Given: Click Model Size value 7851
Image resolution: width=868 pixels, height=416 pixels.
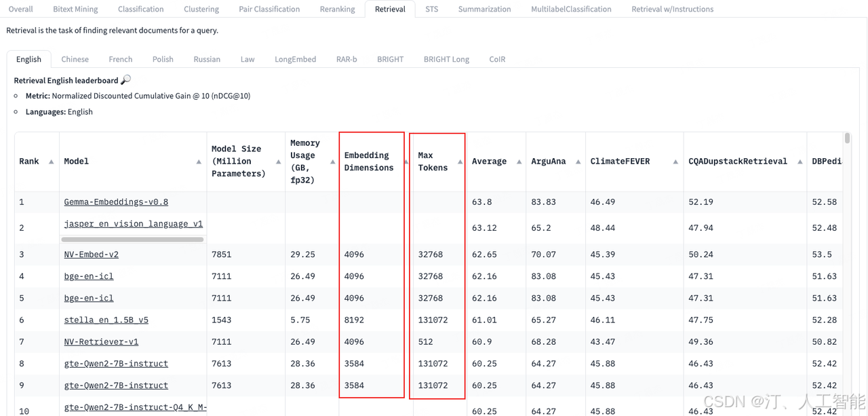Looking at the screenshot, I should pos(221,254).
